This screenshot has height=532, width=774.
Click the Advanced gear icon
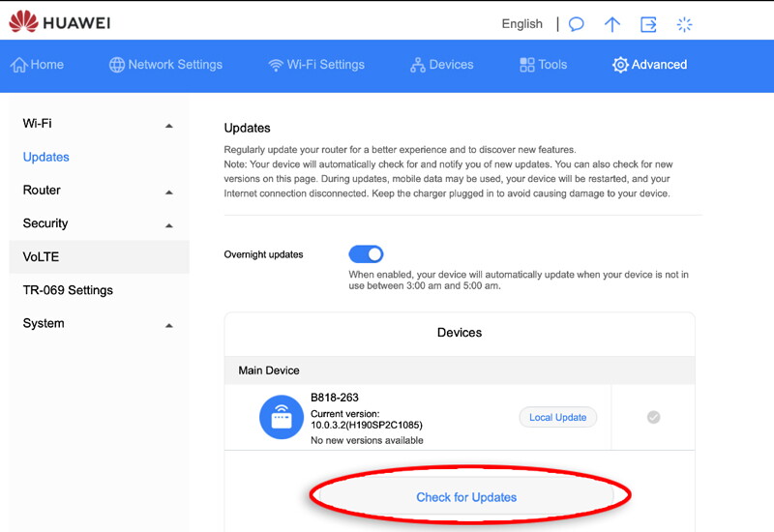pos(620,65)
